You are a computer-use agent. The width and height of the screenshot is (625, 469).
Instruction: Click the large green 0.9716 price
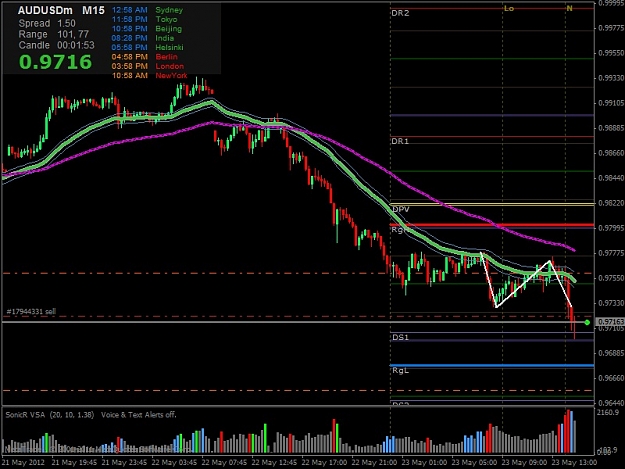click(55, 62)
